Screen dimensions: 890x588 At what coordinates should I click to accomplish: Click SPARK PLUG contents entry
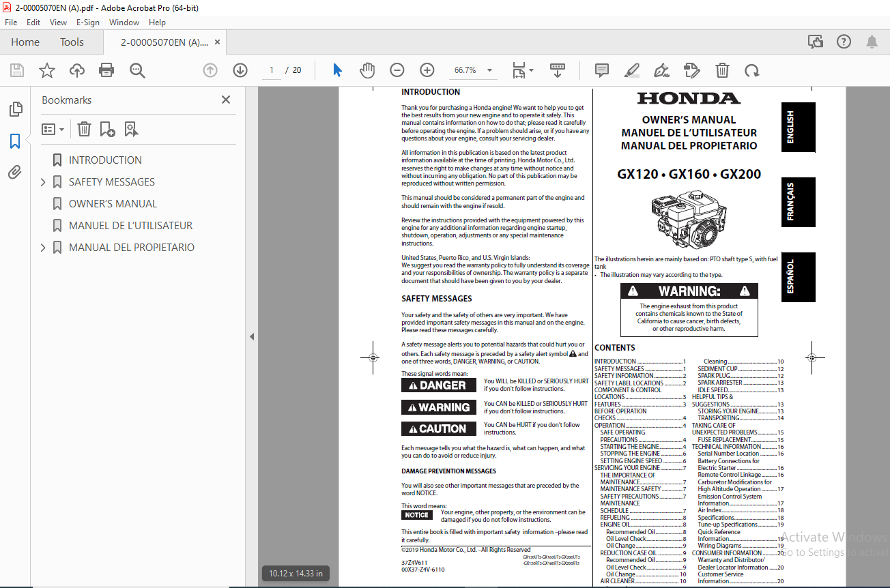pos(740,376)
